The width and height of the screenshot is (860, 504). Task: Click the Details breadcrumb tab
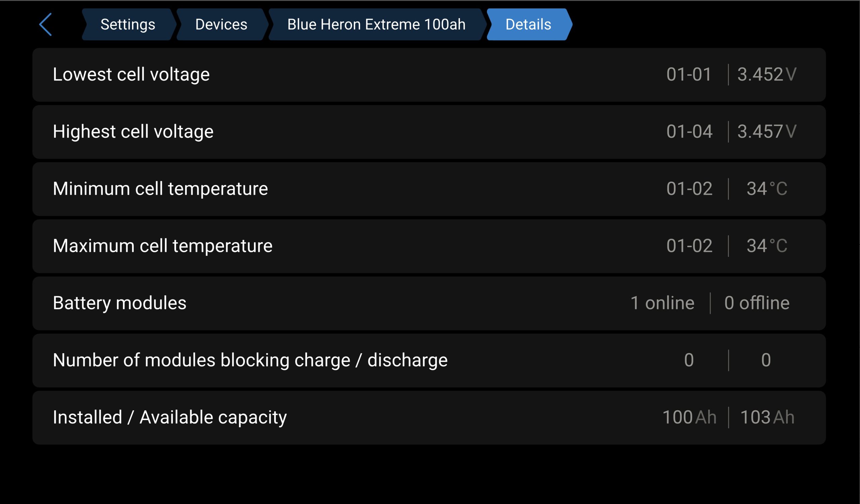528,25
